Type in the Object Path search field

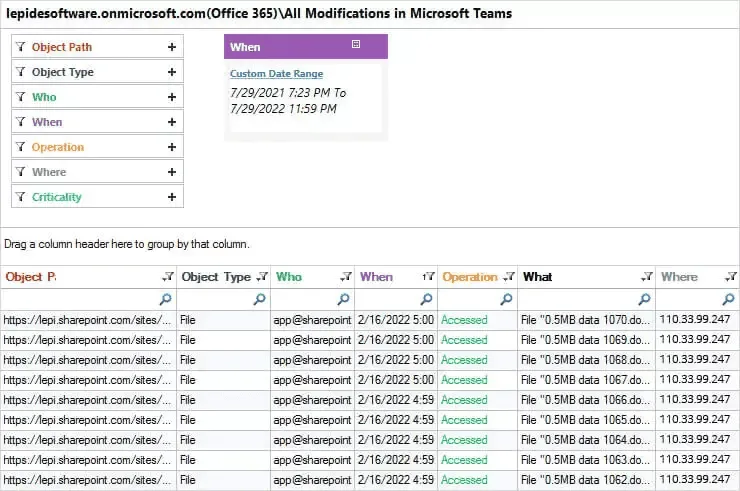pos(80,299)
